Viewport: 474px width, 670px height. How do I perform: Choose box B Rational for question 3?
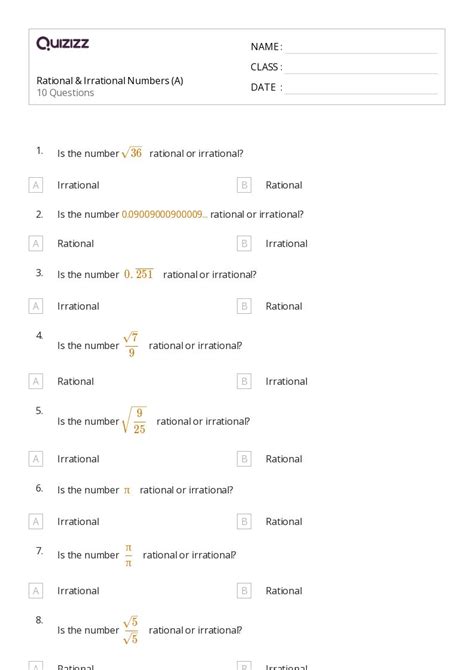pyautogui.click(x=244, y=306)
